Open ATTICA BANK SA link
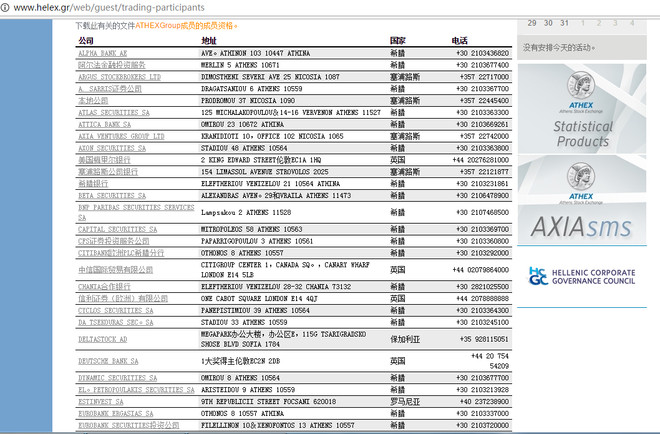The width and height of the screenshot is (660, 434). pos(104,125)
